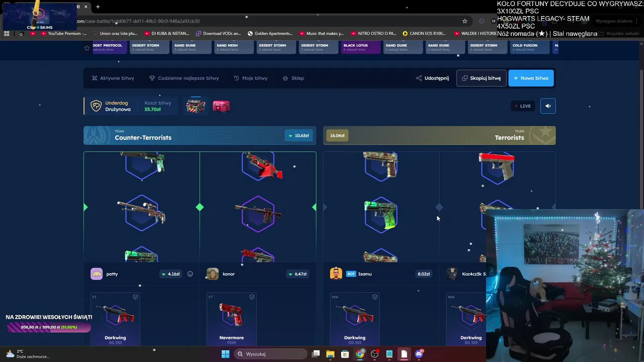Click the Terrorists 16.04zł total badge

tap(337, 135)
